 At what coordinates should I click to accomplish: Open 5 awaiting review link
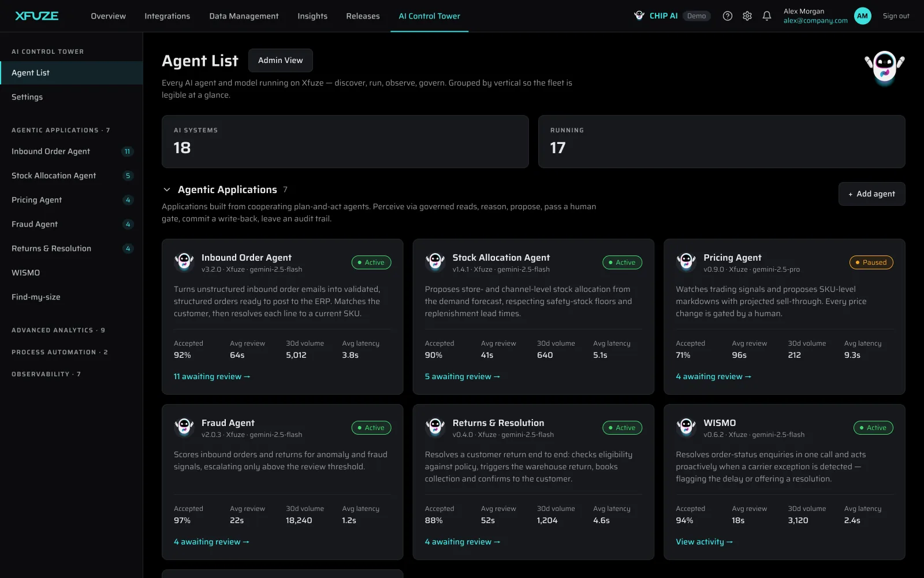(x=463, y=376)
